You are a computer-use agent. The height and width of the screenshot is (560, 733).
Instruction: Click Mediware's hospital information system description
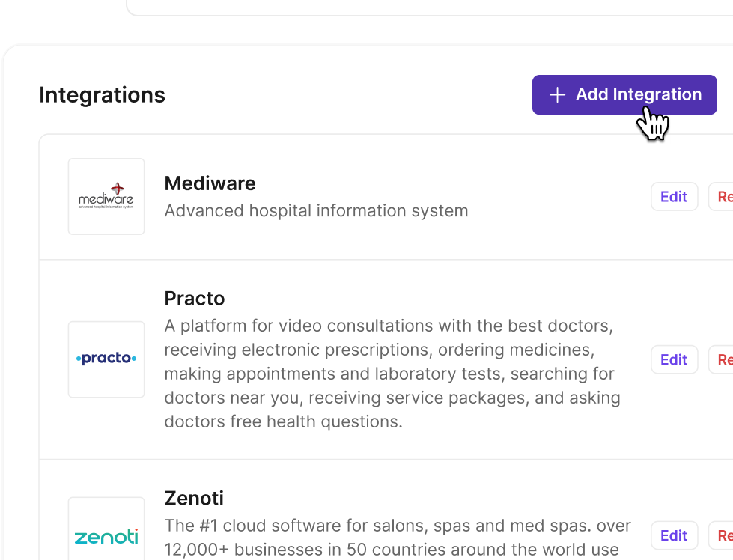[x=316, y=211]
